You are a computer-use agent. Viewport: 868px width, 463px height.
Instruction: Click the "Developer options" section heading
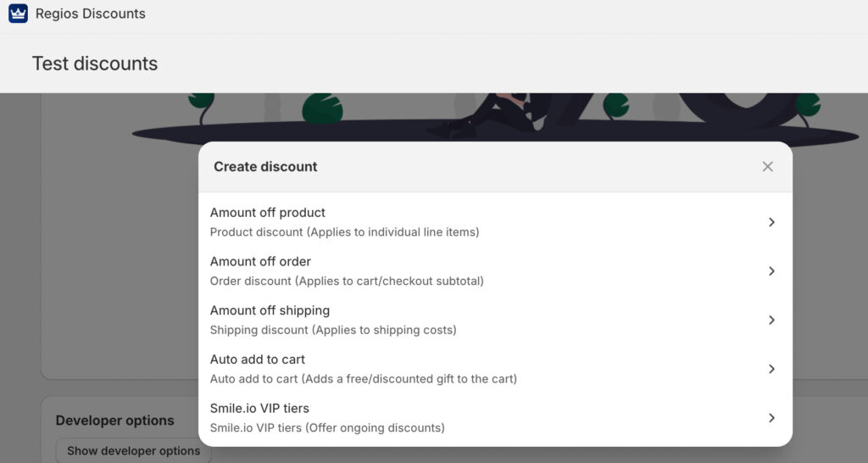pyautogui.click(x=114, y=421)
